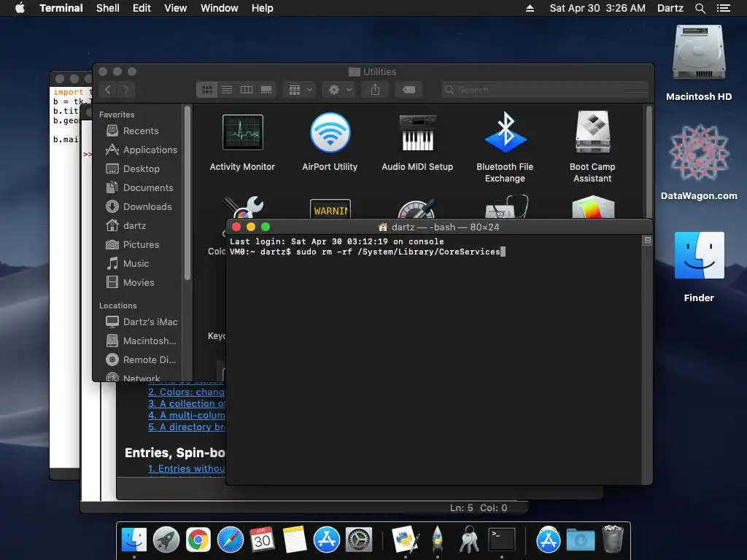Image resolution: width=747 pixels, height=560 pixels.
Task: Select Macintosh HD desktop drive icon
Action: click(x=699, y=53)
